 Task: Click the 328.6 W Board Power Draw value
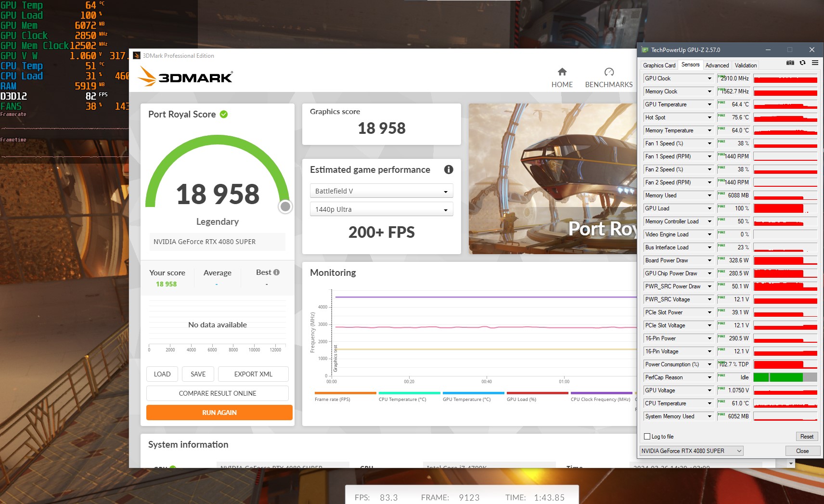click(739, 260)
